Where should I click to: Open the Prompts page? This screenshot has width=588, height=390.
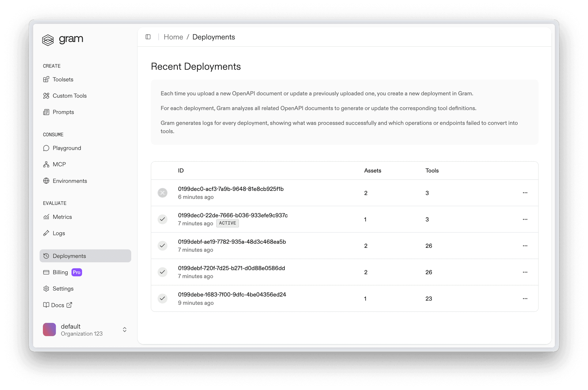tap(63, 112)
